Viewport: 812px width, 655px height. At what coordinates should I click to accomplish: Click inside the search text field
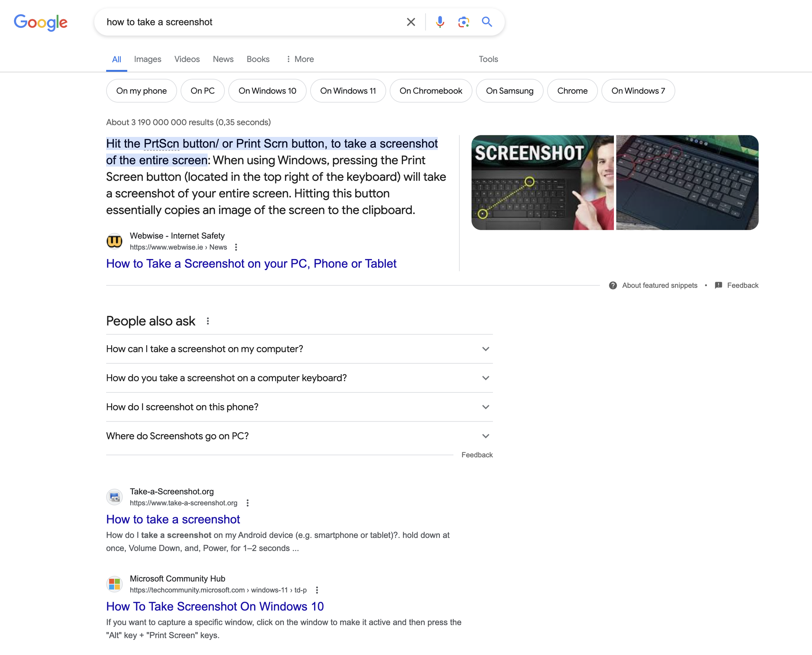point(245,22)
